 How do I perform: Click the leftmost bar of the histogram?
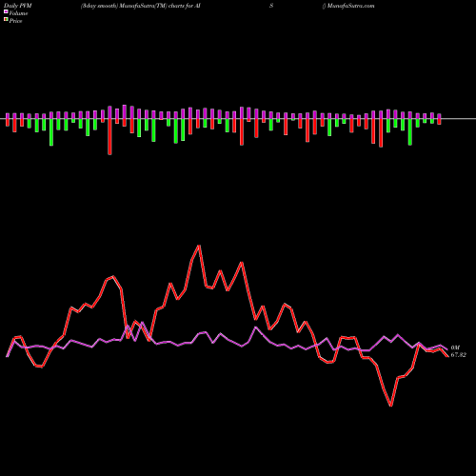click(8, 120)
